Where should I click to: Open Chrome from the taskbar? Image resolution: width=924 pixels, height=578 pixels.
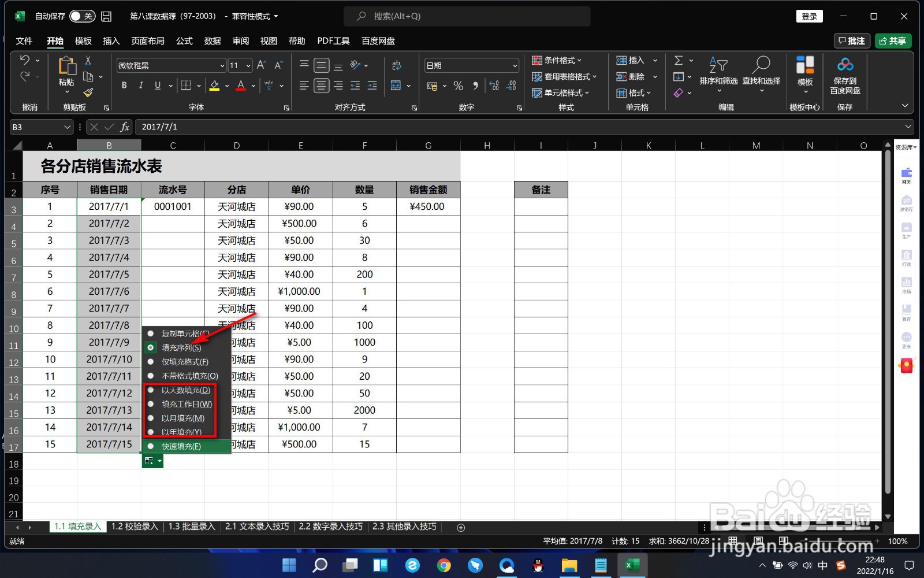444,565
